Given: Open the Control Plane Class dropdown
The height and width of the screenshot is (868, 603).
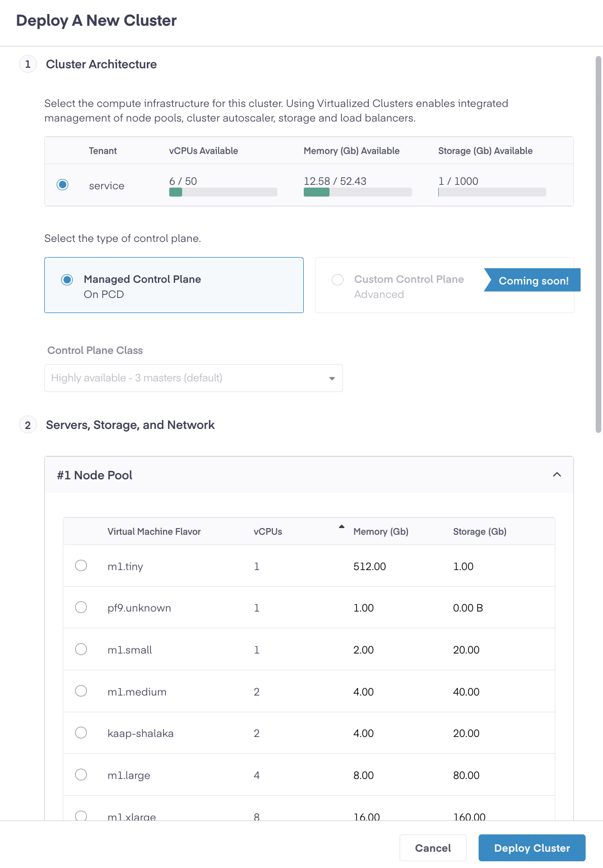Looking at the screenshot, I should point(193,378).
